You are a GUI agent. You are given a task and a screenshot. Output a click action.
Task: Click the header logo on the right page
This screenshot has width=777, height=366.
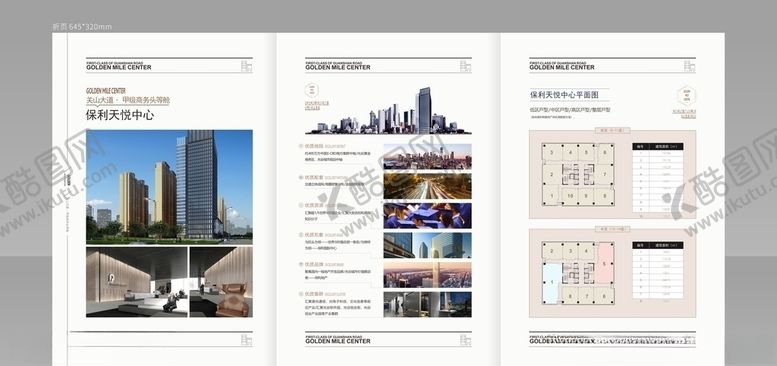pyautogui.click(x=689, y=66)
